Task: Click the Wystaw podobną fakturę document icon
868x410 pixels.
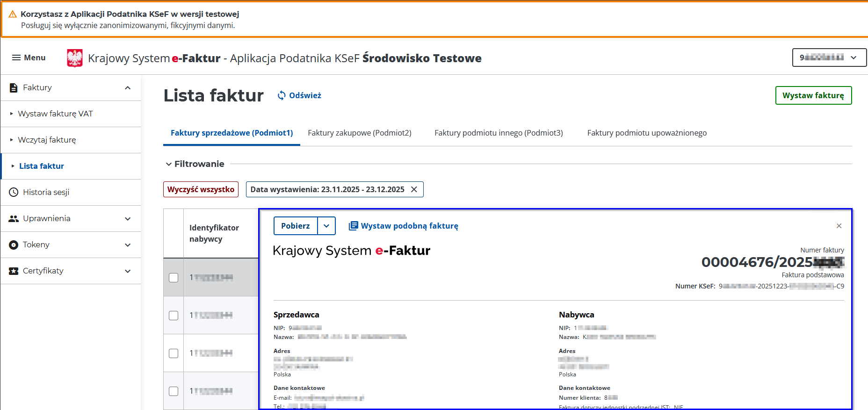Action: pyautogui.click(x=353, y=226)
